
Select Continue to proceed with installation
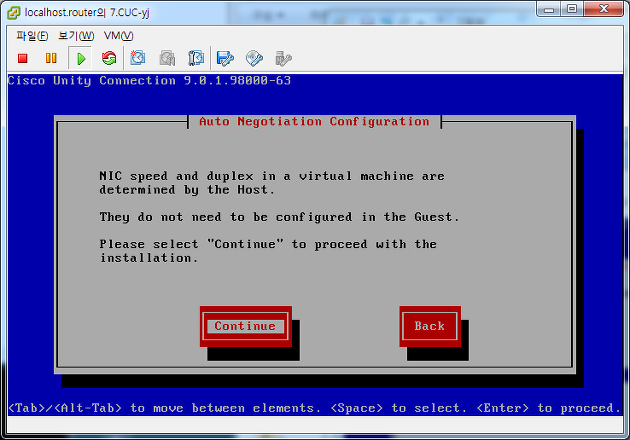(245, 326)
